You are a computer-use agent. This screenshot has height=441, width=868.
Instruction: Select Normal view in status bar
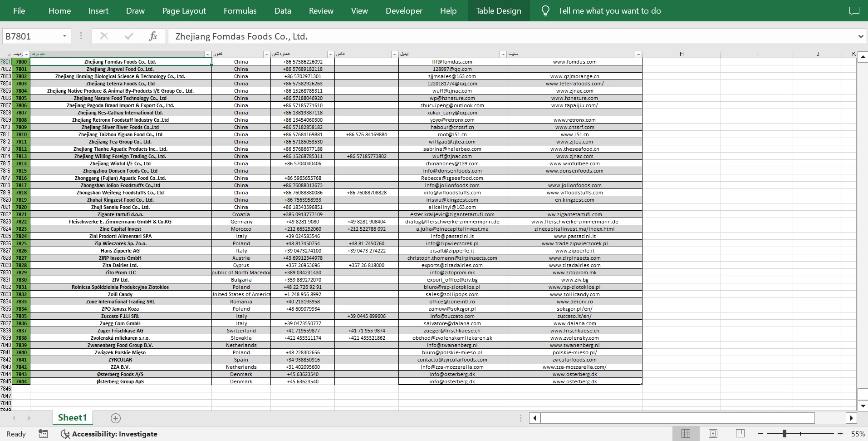click(686, 434)
